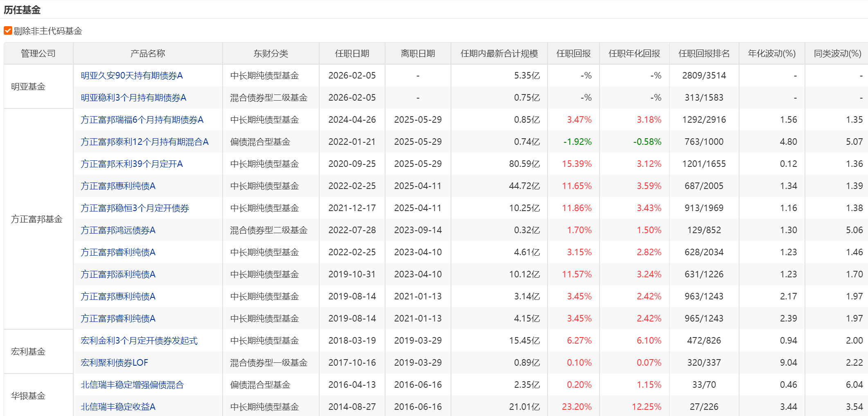Open fund 方正富邦瑞福6个月持有期债券A
Image resolution: width=868 pixels, height=416 pixels.
coord(142,120)
